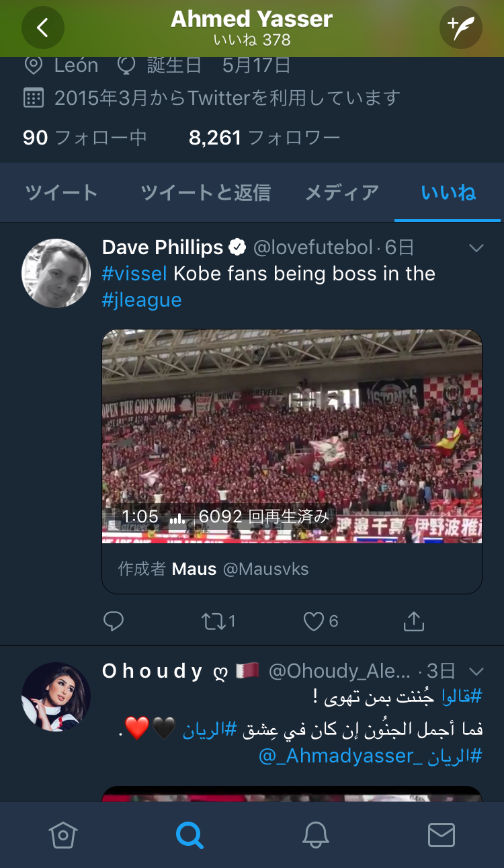Image resolution: width=504 pixels, height=868 pixels.
Task: Reply to Dave Phillips' tweet
Action: 114,621
